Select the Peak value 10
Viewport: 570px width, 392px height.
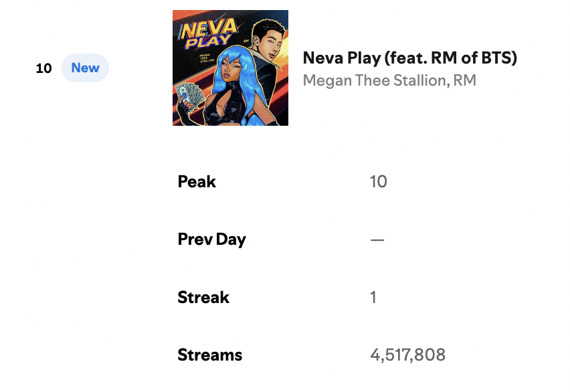(x=379, y=181)
